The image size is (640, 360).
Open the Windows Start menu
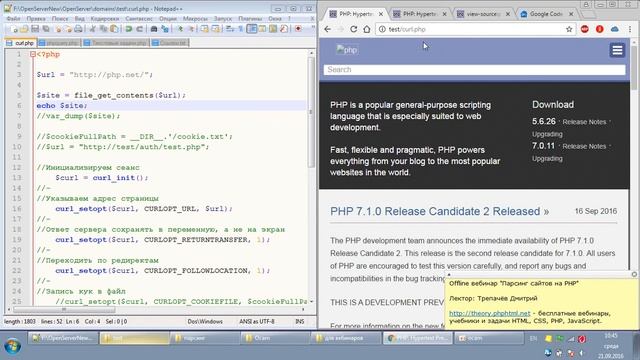[x=12, y=346]
